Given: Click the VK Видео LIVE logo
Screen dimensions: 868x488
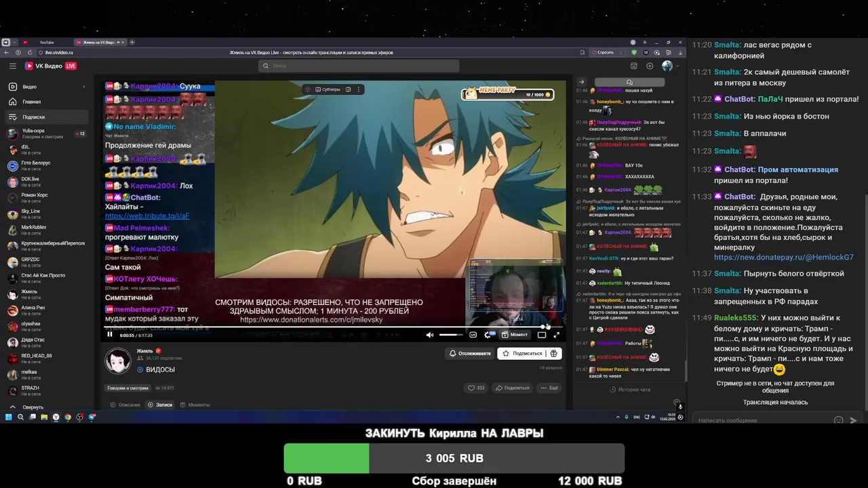Looking at the screenshot, I should point(51,66).
